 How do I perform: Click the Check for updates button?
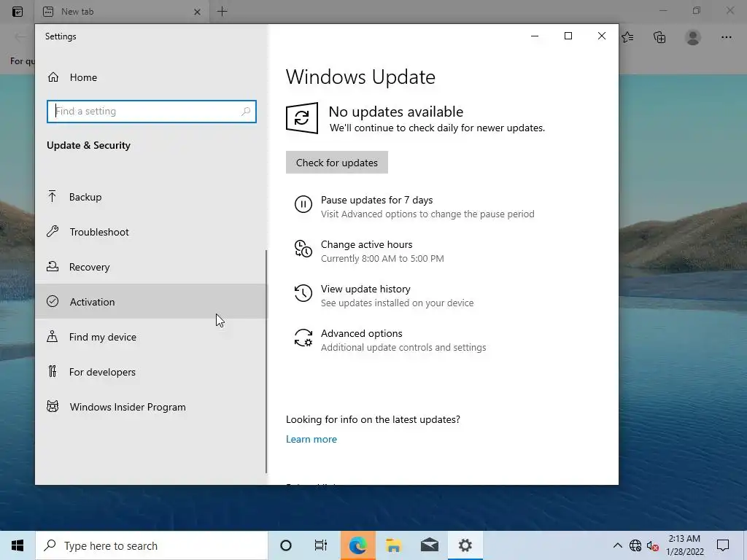pyautogui.click(x=337, y=163)
